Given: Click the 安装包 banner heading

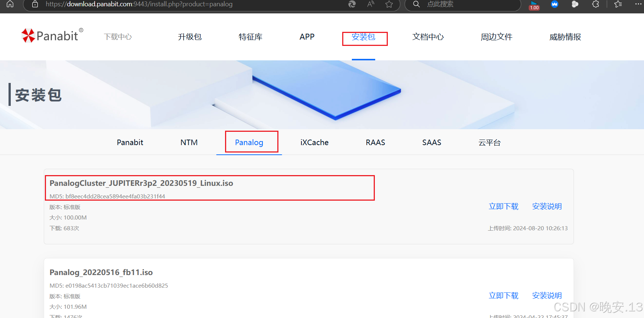Looking at the screenshot, I should click(38, 95).
